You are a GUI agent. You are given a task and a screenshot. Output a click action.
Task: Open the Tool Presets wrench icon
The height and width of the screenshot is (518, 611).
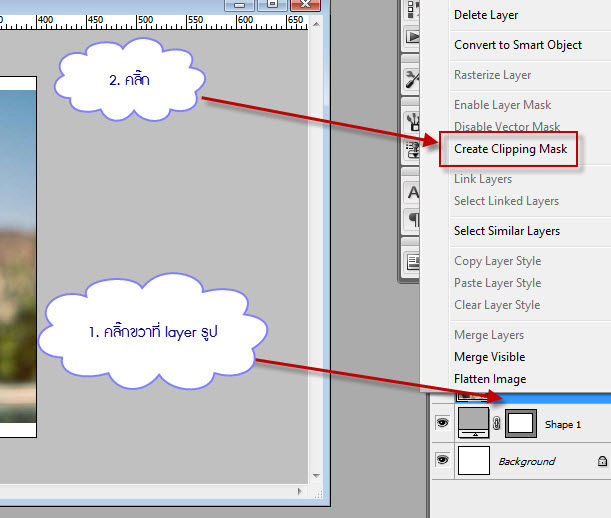coord(412,79)
